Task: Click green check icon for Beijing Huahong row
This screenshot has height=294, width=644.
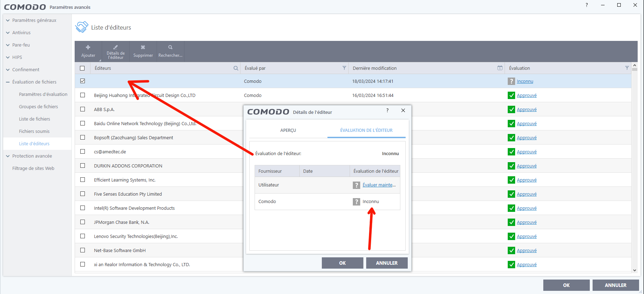Action: 511,96
